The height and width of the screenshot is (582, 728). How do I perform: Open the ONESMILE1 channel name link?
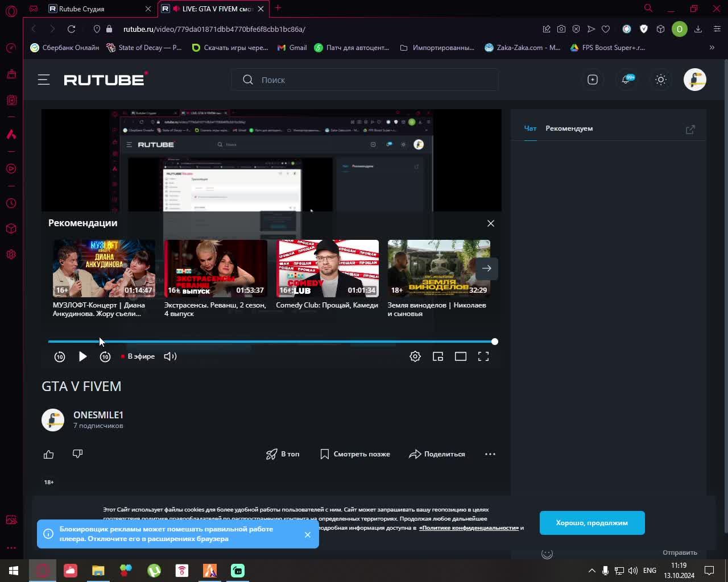click(x=98, y=415)
